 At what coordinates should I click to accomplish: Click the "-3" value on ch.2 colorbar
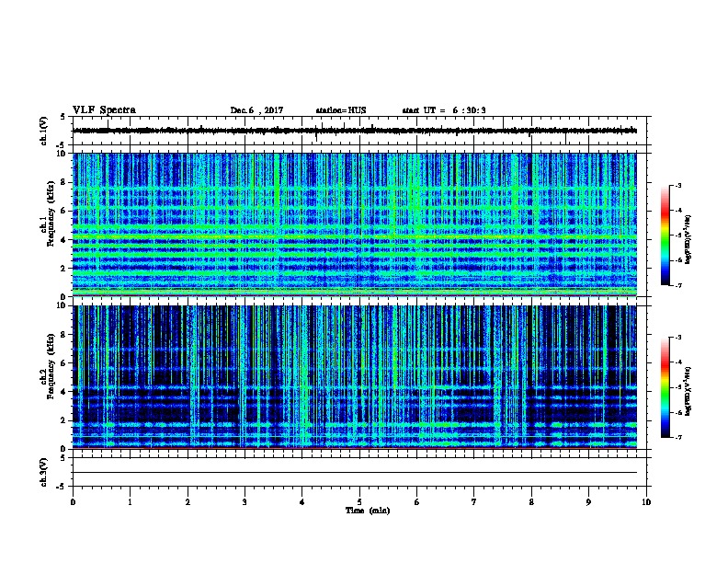tap(677, 338)
